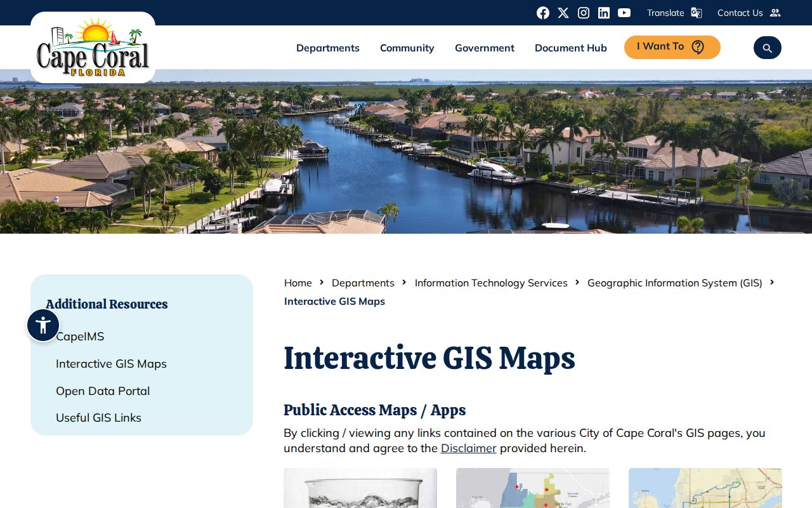Click the Translate language icon
812x508 pixels.
697,13
